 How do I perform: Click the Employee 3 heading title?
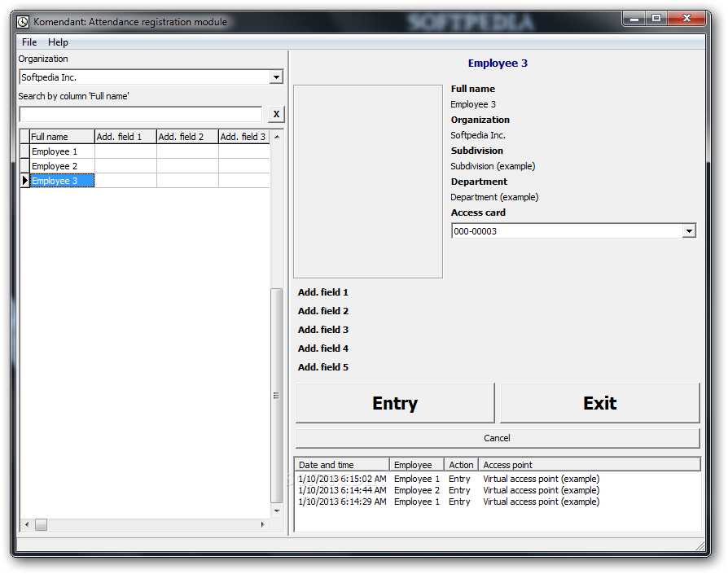[x=498, y=64]
